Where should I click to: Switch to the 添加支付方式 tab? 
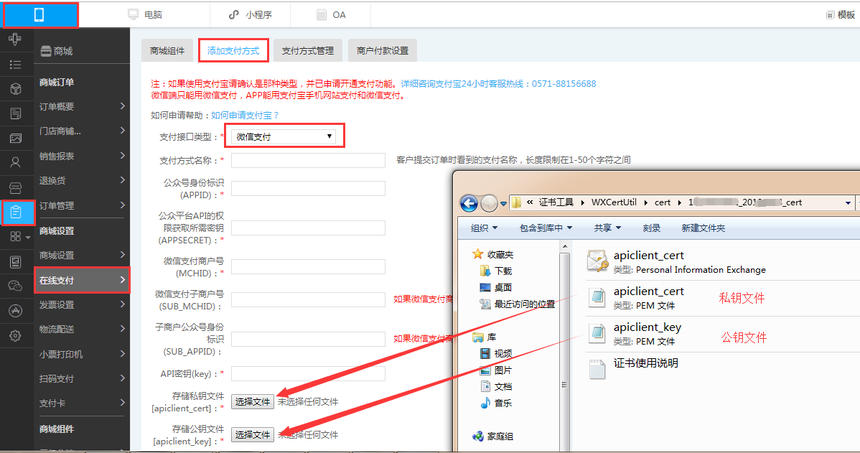[233, 50]
